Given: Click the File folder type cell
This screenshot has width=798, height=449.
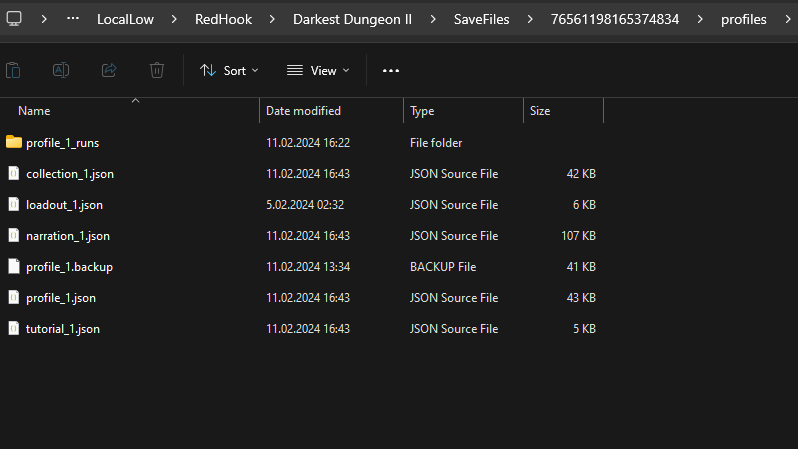Looking at the screenshot, I should tap(436, 143).
